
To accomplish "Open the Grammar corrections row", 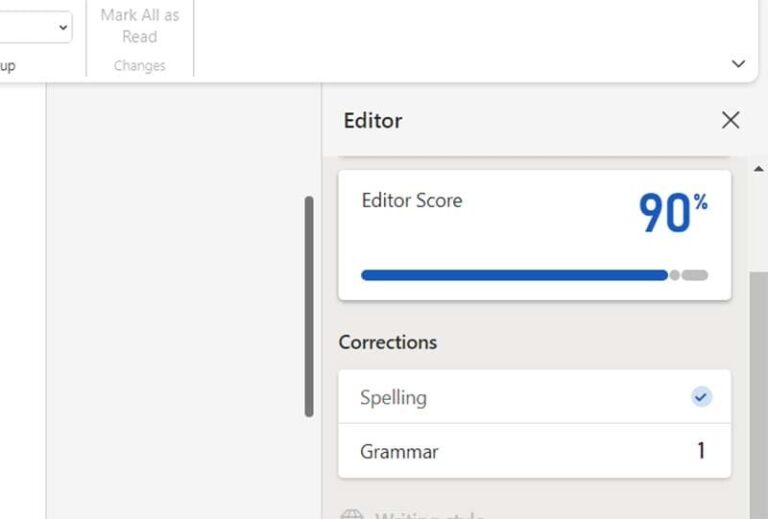I will [x=534, y=451].
